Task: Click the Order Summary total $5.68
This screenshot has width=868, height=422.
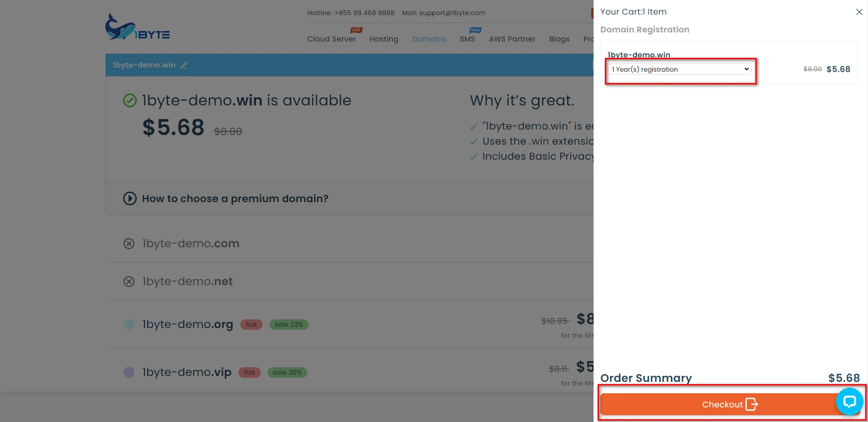Action: (x=844, y=378)
